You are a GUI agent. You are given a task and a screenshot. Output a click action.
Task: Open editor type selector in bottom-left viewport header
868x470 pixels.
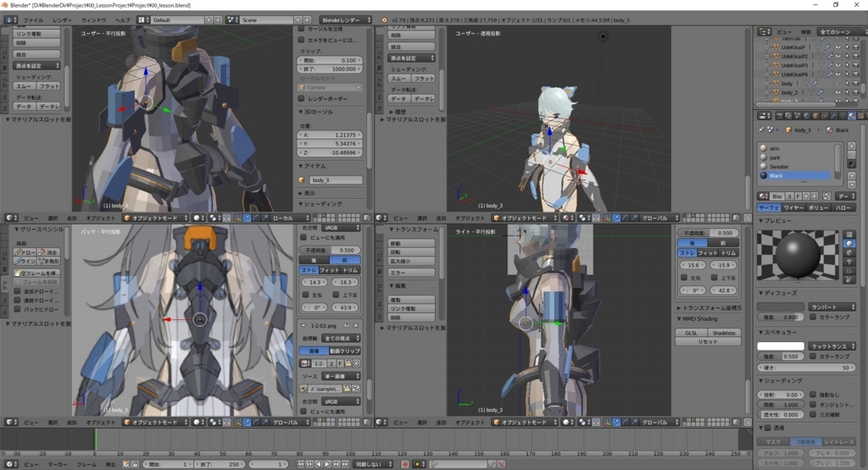tap(11, 422)
